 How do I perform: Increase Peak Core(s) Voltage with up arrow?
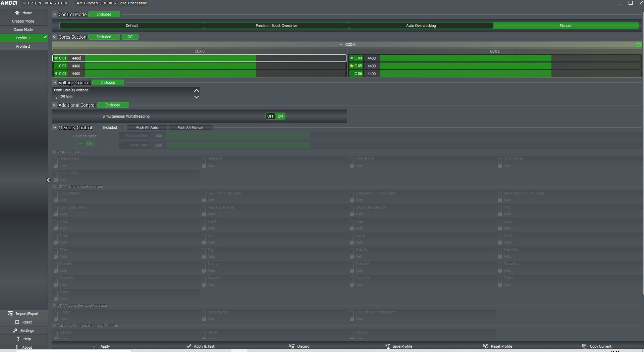click(x=197, y=90)
